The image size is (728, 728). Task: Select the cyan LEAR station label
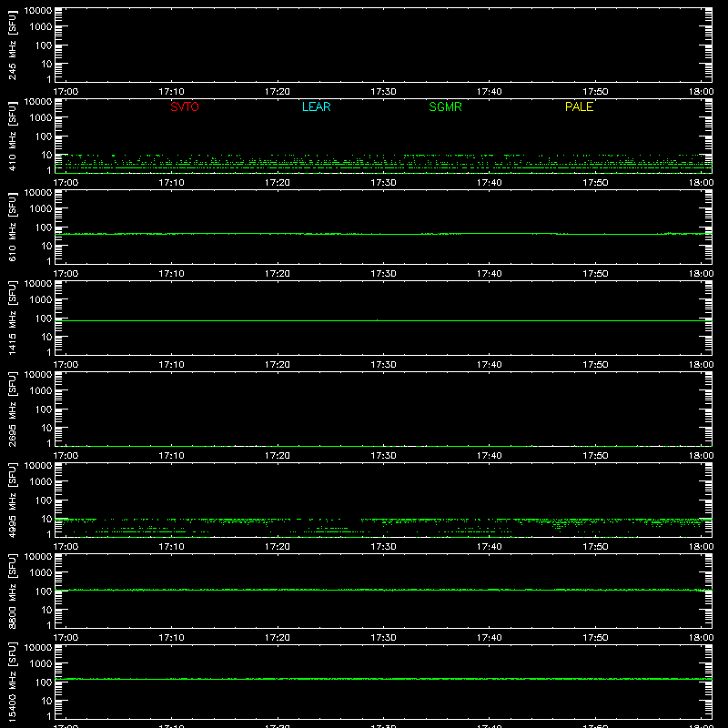pyautogui.click(x=316, y=106)
